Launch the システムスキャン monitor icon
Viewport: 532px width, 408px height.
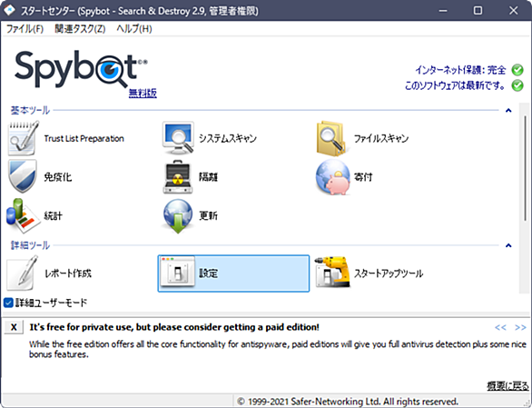(x=179, y=138)
